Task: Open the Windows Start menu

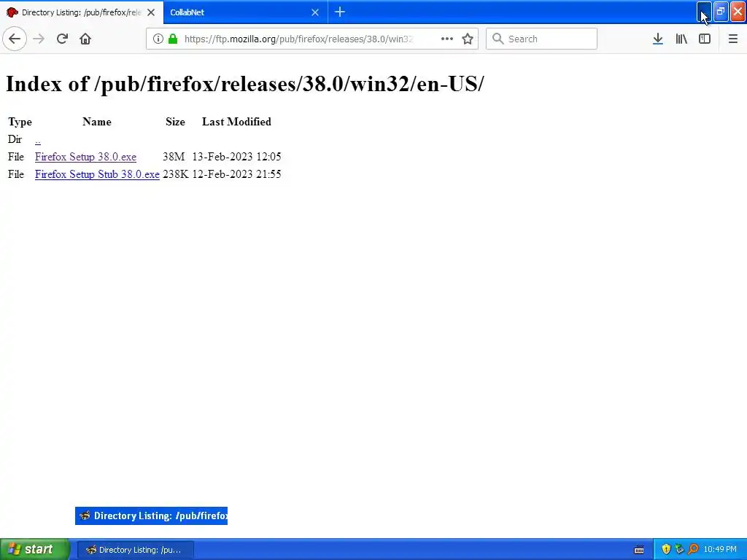Action: coord(35,550)
